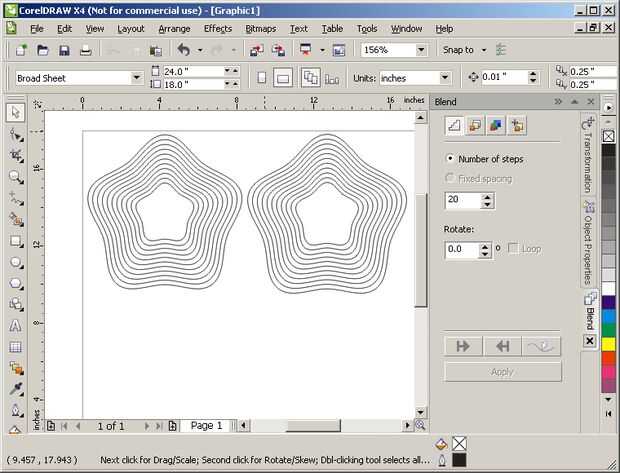The height and width of the screenshot is (473, 620).
Task: Open the zoom level dropdown showing 156%
Action: pos(421,50)
